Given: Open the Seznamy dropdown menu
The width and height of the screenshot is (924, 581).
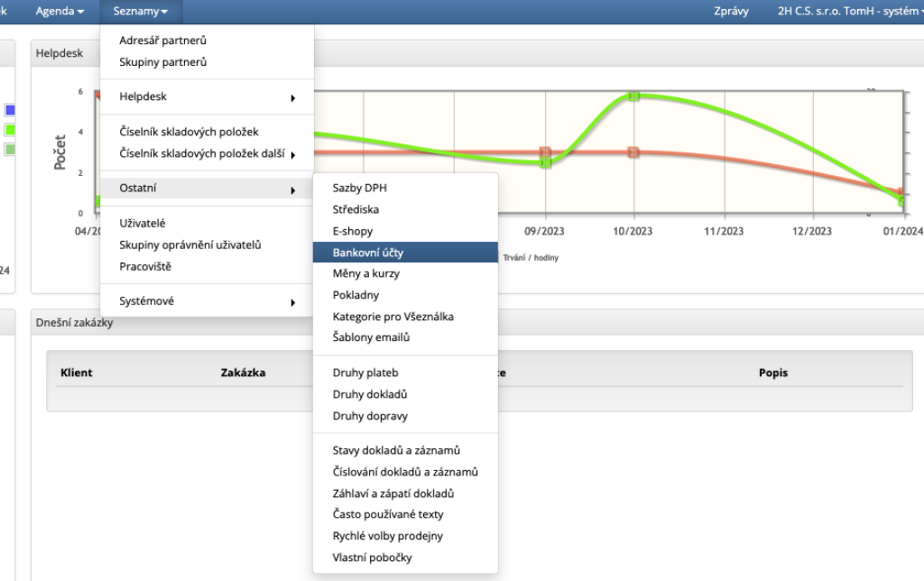Looking at the screenshot, I should [x=140, y=12].
